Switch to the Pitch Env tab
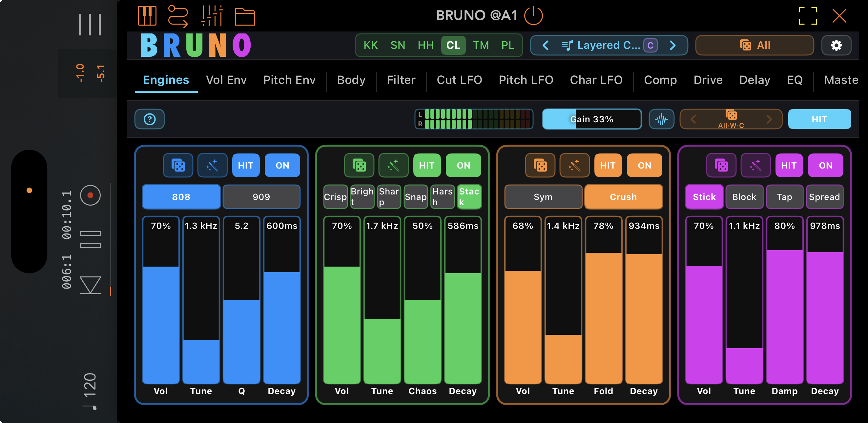 pos(289,80)
